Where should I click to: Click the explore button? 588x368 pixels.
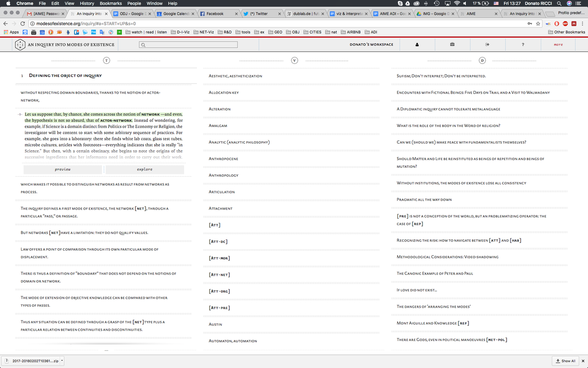click(x=145, y=169)
